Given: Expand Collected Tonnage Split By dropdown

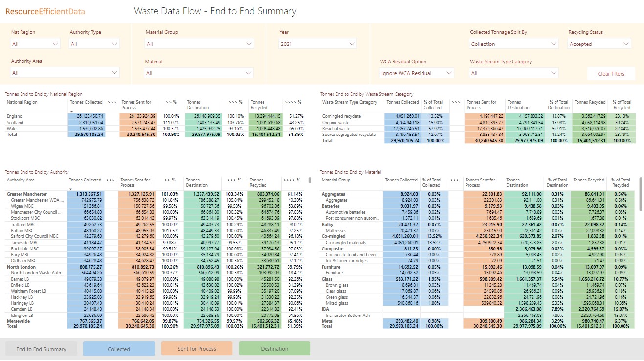Looking at the screenshot, I should pos(513,44).
